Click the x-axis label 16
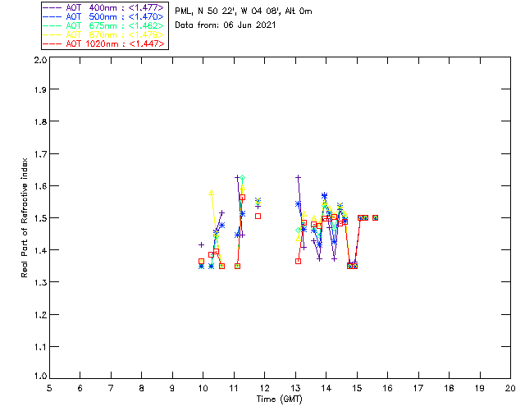This screenshot has width=525, height=420. pyautogui.click(x=388, y=388)
